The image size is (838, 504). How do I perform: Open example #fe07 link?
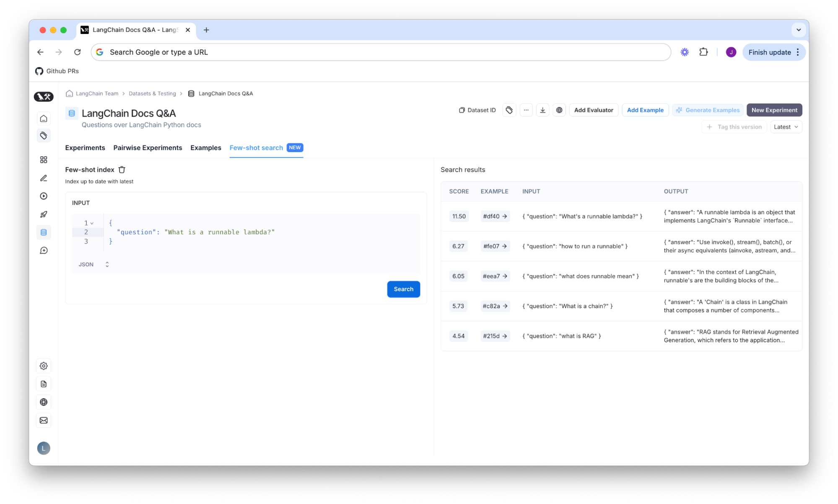click(495, 246)
